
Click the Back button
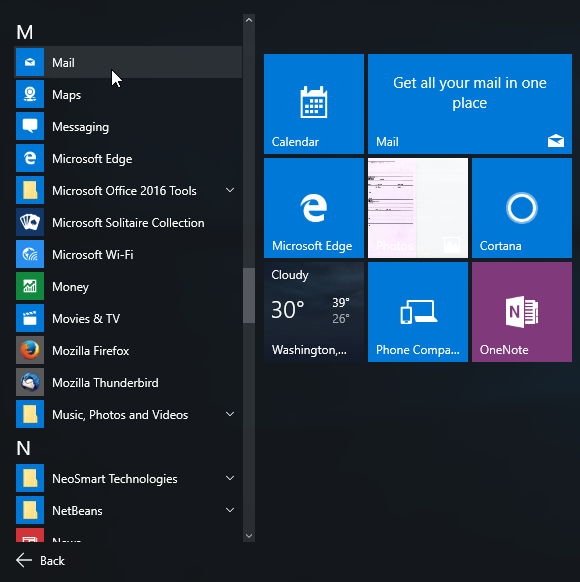[x=40, y=560]
